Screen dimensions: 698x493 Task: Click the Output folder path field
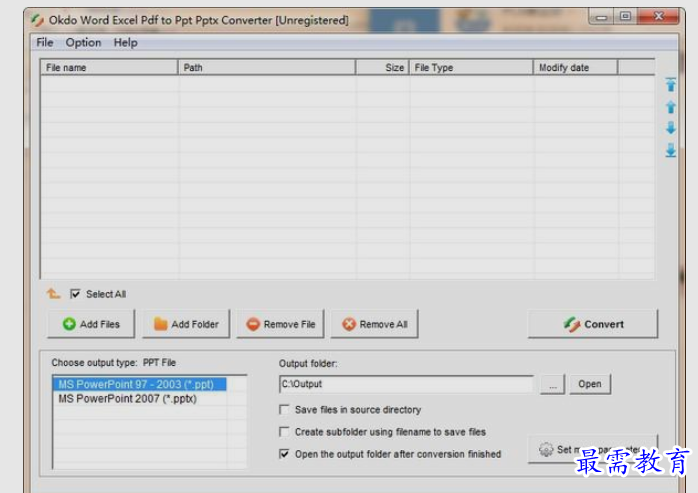click(406, 384)
